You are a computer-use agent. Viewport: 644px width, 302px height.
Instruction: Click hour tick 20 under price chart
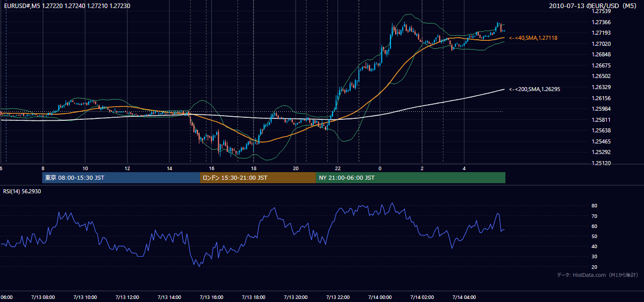[x=296, y=169]
